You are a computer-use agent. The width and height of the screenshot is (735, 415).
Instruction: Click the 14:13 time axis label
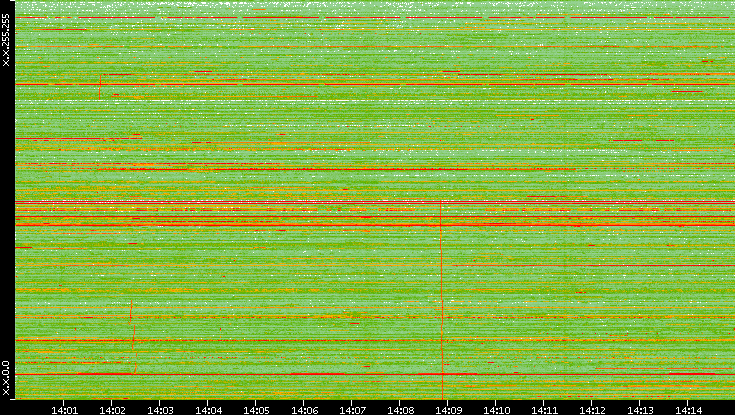(640, 409)
